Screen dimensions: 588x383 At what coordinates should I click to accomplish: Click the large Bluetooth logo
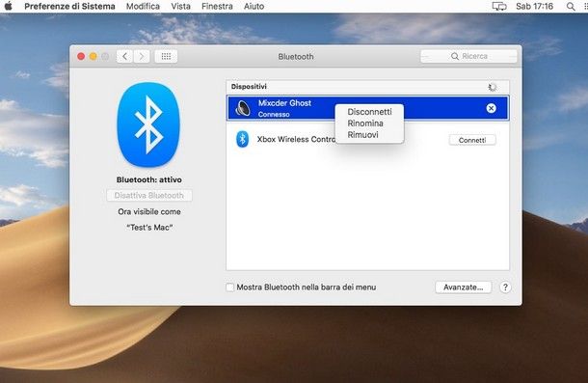tap(148, 124)
